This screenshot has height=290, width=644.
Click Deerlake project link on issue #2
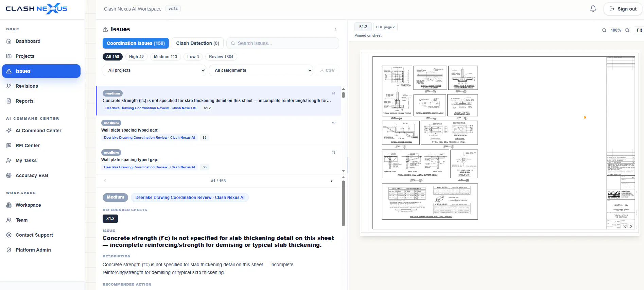click(150, 138)
